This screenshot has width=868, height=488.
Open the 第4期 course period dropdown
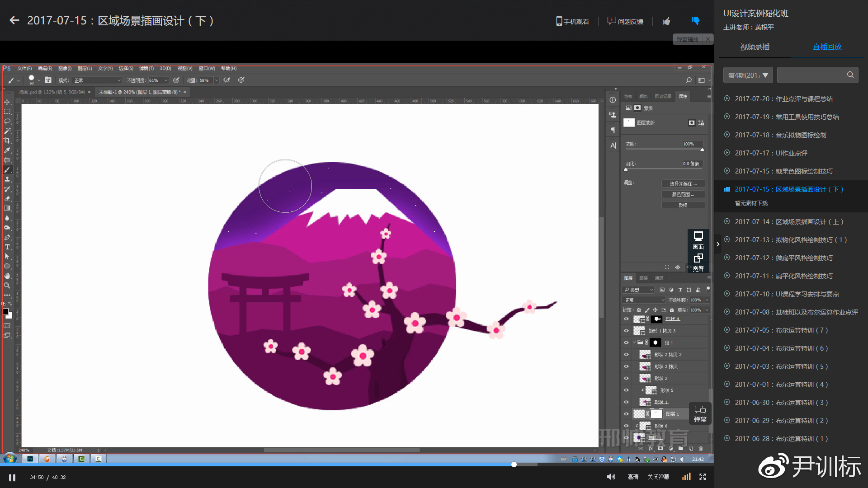pyautogui.click(x=748, y=75)
